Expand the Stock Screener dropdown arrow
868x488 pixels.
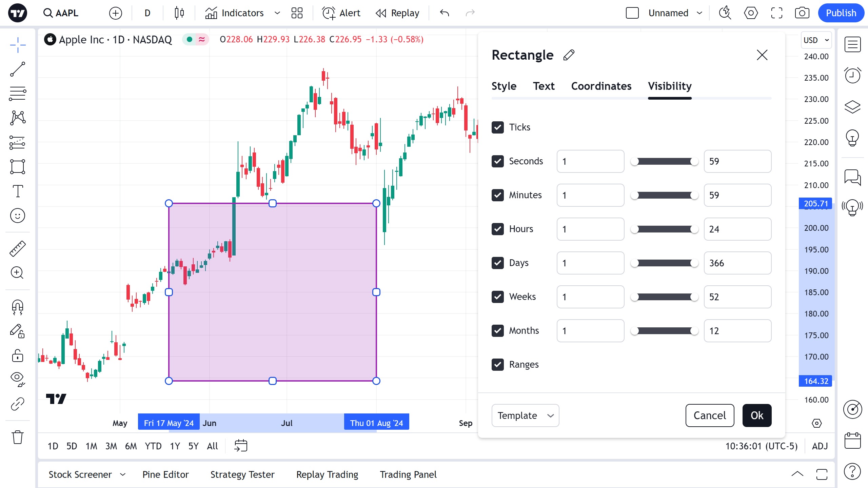pos(123,474)
